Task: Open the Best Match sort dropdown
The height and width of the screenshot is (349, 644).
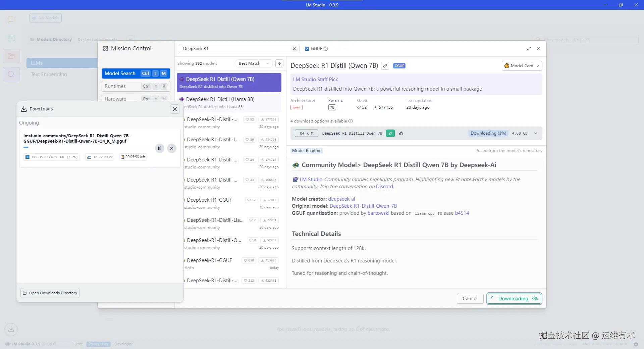Action: pyautogui.click(x=254, y=63)
